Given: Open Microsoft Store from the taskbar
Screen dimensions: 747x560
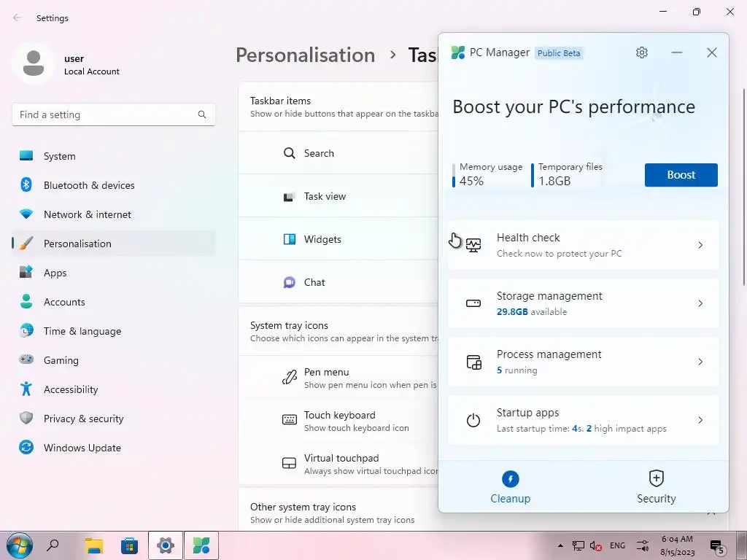Looking at the screenshot, I should [129, 545].
